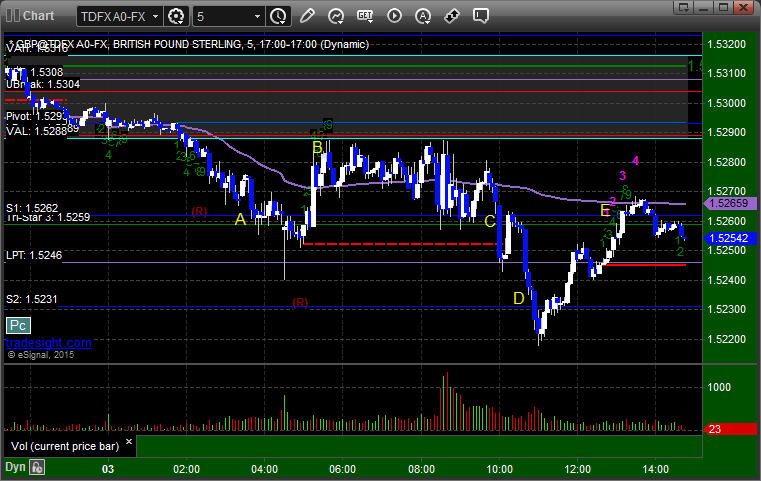Open the time template clock menu
The image size is (761, 481).
(278, 16)
